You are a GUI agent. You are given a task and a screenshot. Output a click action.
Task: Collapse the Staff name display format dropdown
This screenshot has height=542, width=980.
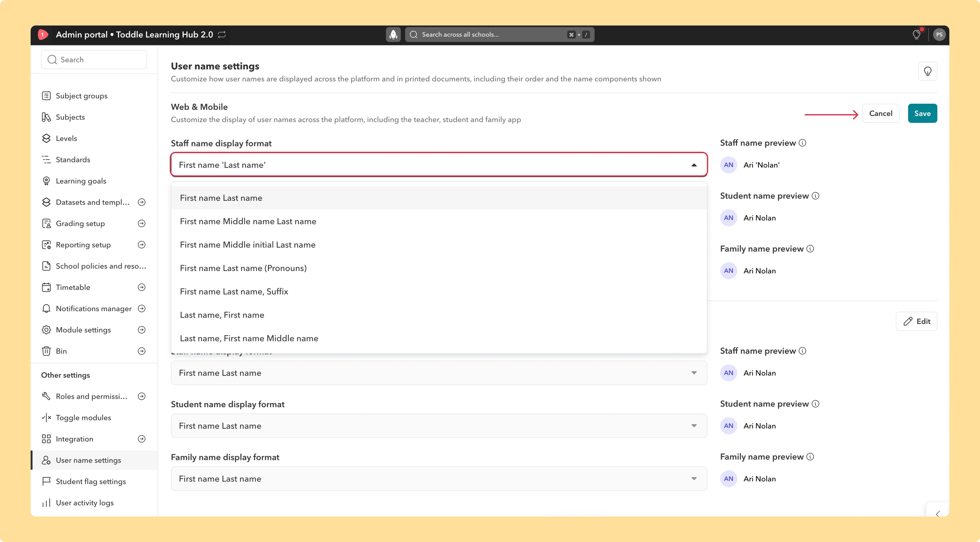tap(694, 165)
